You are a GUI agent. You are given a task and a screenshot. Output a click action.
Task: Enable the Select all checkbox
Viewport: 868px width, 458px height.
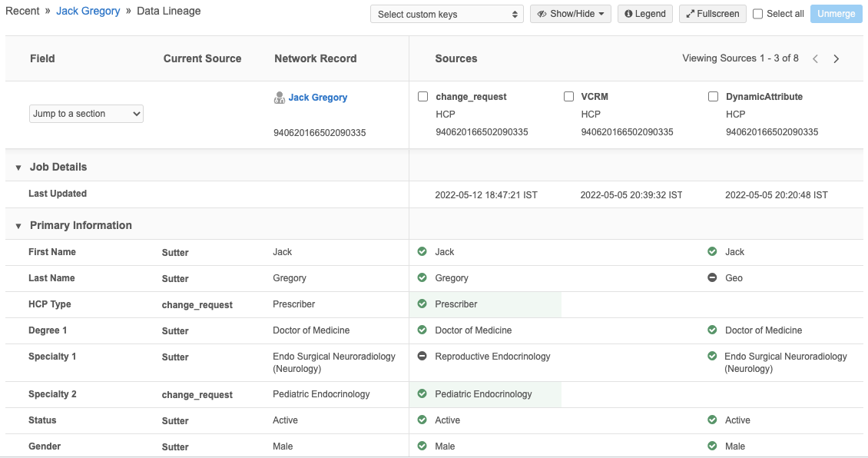758,14
